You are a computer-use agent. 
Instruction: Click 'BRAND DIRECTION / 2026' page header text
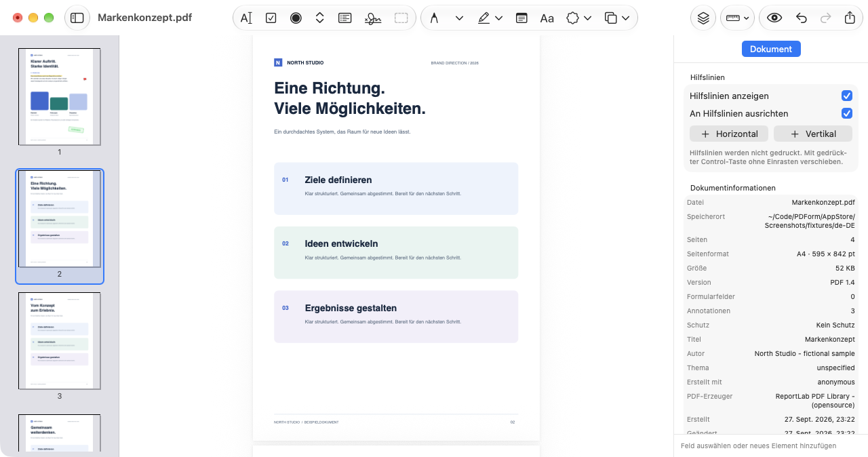point(454,62)
